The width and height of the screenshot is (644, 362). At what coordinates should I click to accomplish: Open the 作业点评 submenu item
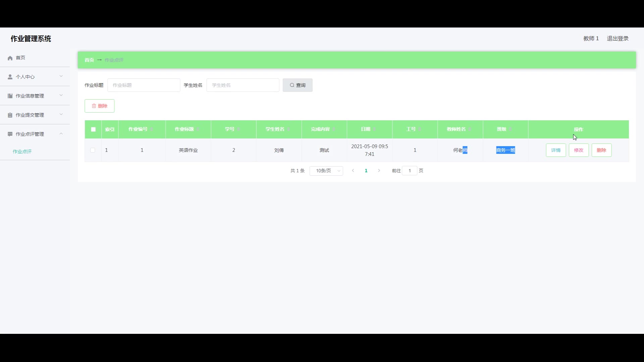pos(22,152)
